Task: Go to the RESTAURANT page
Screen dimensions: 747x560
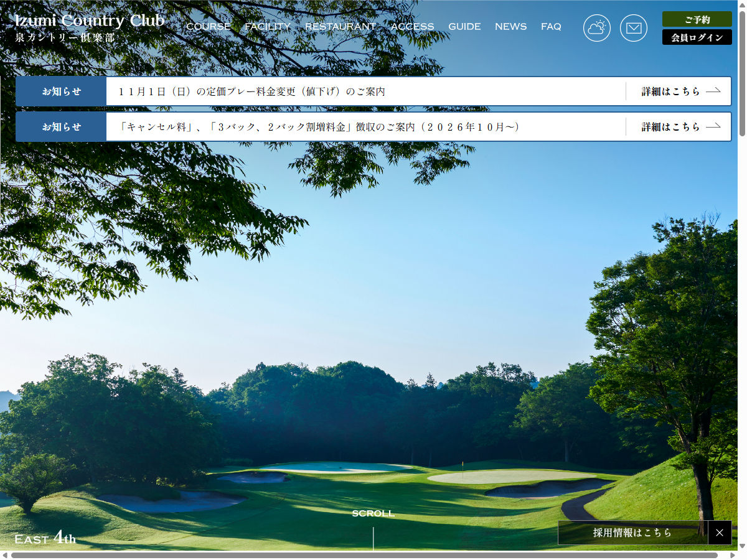Action: pos(341,27)
